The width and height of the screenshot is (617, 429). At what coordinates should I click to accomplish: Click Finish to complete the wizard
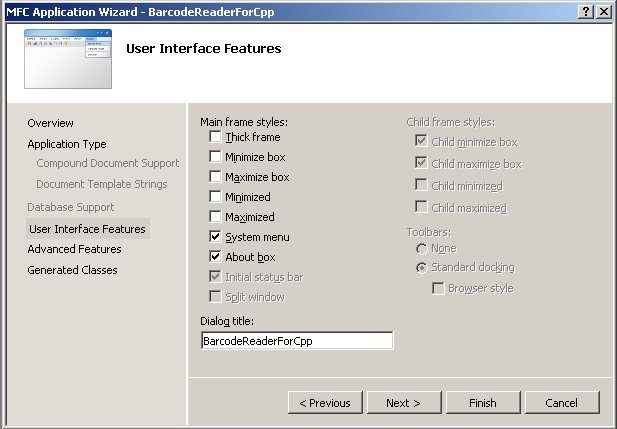(483, 403)
